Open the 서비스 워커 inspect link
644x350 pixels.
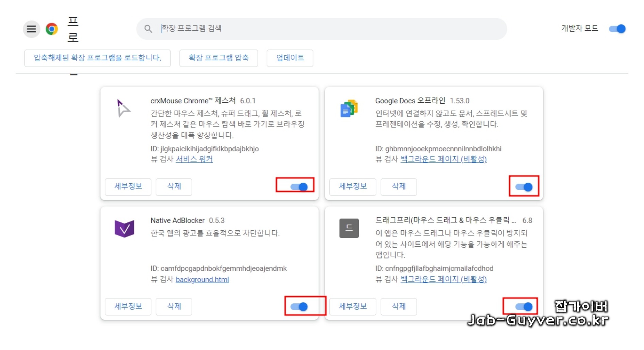(194, 159)
